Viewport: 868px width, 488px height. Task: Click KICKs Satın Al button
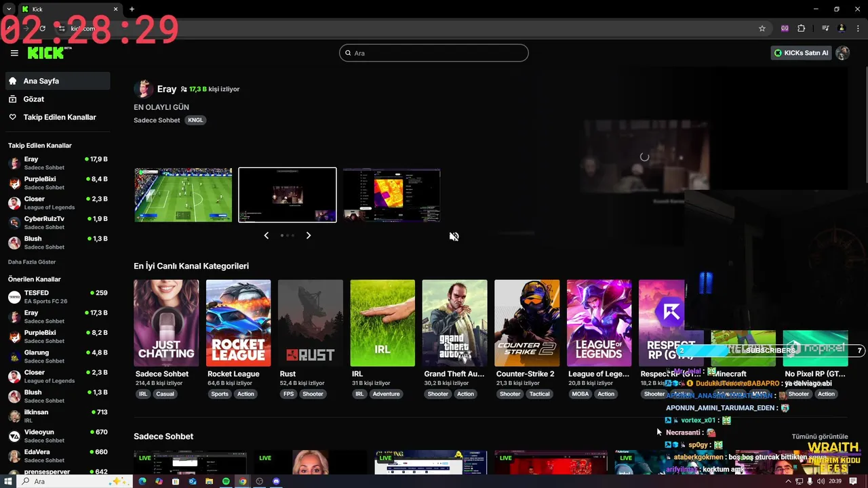pyautogui.click(x=801, y=53)
